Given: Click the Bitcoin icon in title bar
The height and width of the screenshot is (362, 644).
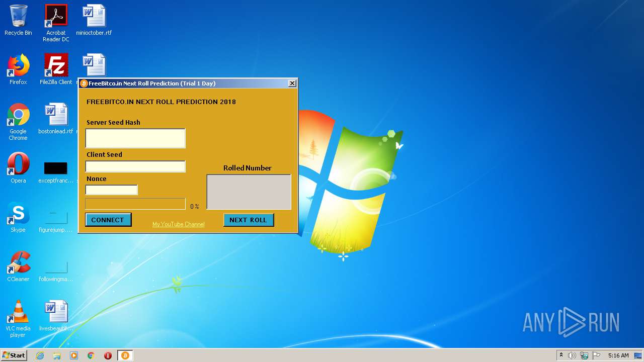Looking at the screenshot, I should 84,83.
